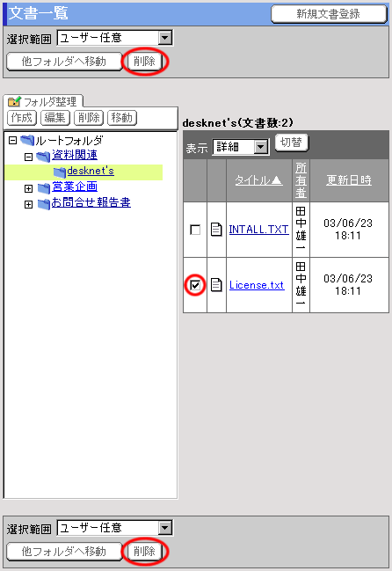This screenshot has width=392, height=571.
Task: Click the document icon beside License.txt
Action: coord(216,285)
